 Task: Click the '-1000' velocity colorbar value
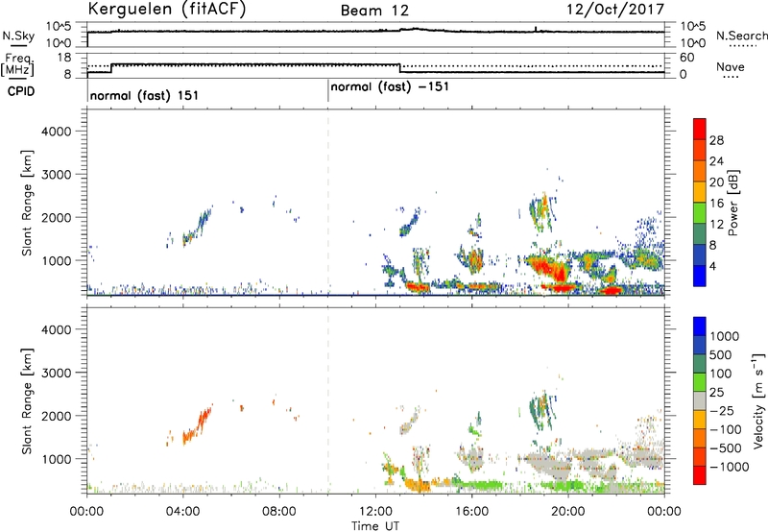pos(729,467)
